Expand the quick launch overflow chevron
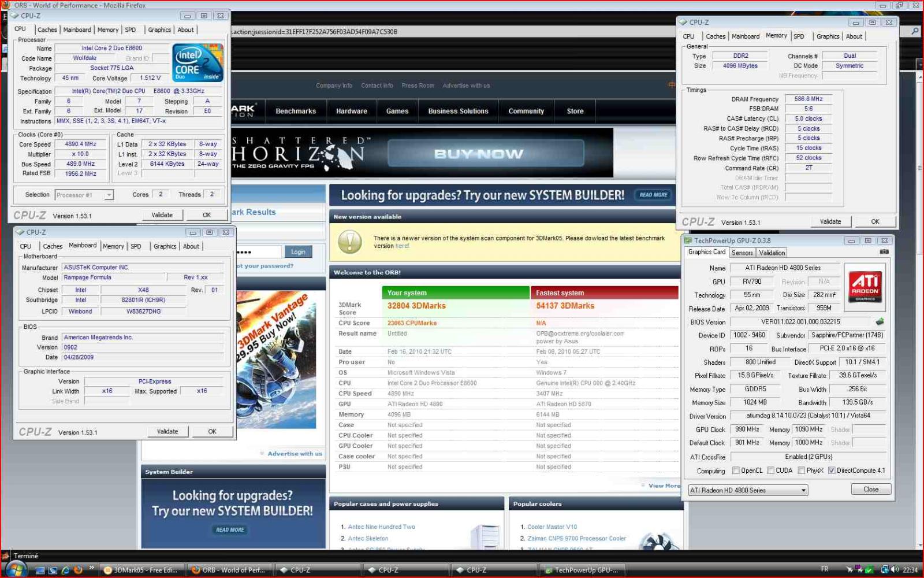The height and width of the screenshot is (578, 924). [91, 568]
